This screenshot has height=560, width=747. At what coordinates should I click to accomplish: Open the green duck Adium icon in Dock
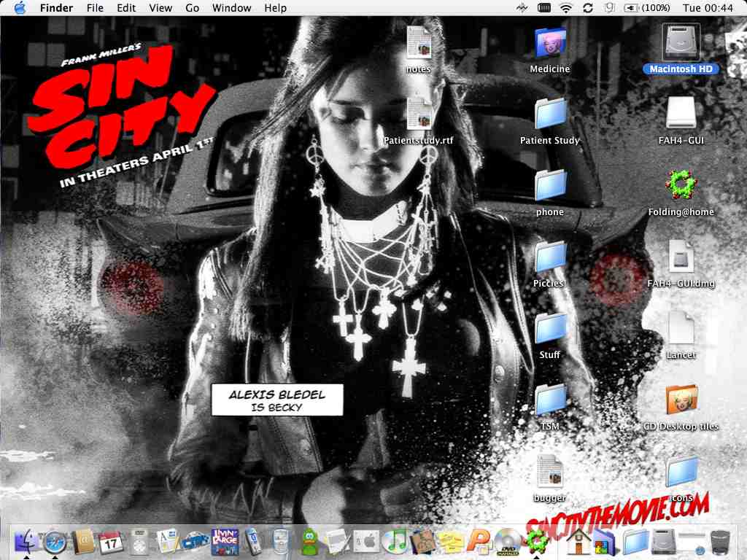click(309, 542)
